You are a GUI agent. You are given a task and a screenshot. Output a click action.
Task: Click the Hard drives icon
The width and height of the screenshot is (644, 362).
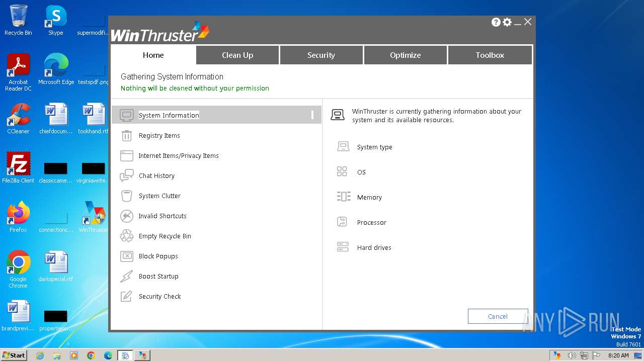click(343, 247)
